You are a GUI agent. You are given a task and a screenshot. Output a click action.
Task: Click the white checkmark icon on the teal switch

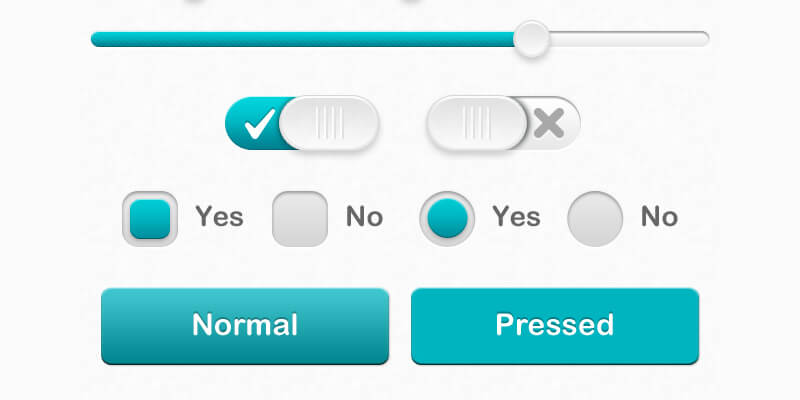point(258,124)
